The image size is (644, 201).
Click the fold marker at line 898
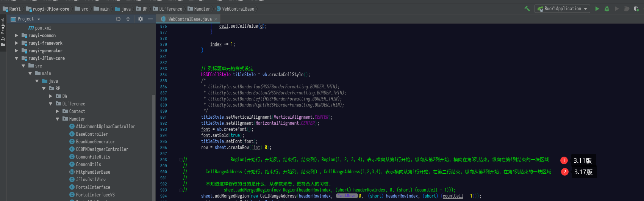180,160
